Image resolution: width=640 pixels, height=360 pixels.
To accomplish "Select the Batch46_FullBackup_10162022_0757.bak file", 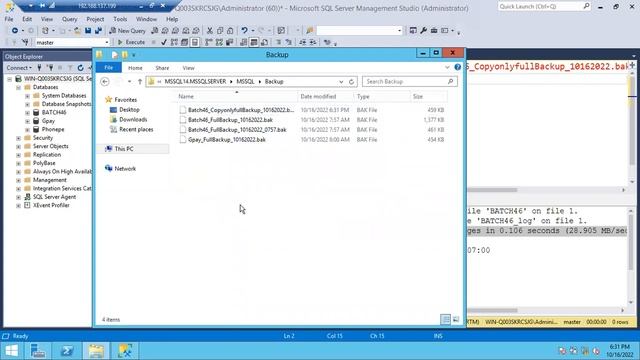I will 237,129.
